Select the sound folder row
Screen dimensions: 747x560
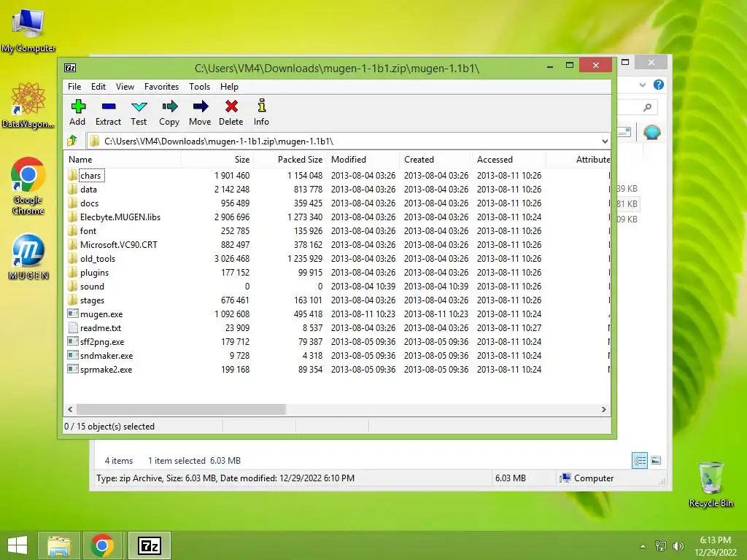tap(337, 286)
